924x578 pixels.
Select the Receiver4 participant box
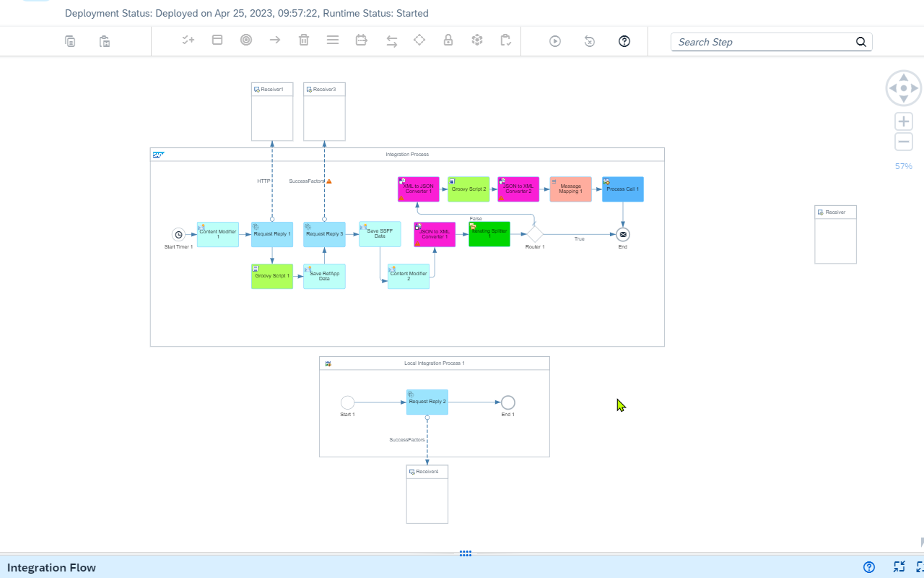pos(427,494)
